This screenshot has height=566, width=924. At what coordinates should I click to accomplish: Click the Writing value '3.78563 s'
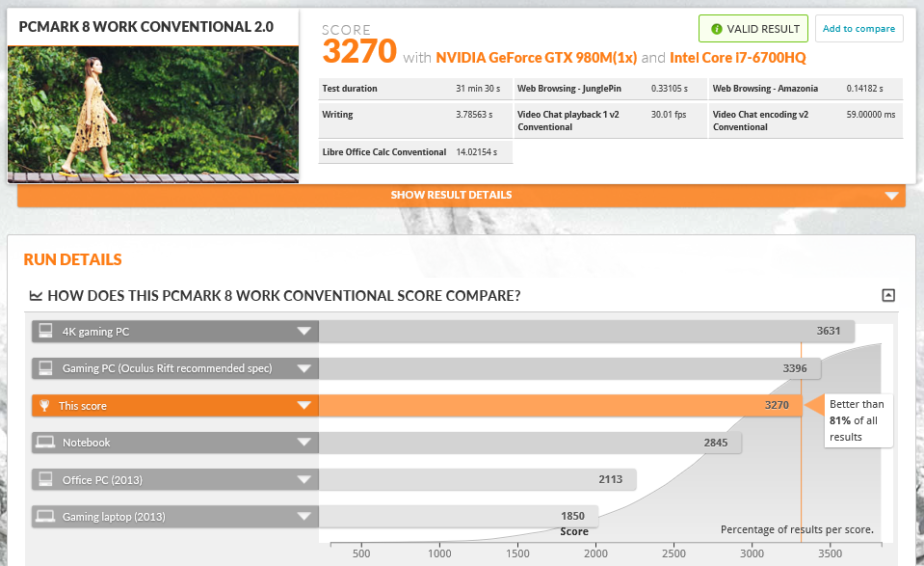pyautogui.click(x=474, y=115)
